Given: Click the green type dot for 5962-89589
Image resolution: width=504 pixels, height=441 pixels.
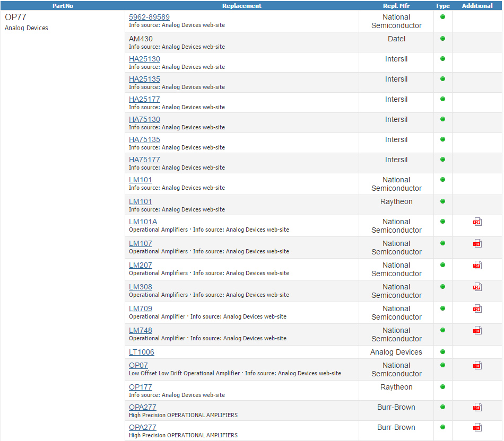Looking at the screenshot, I should pos(442,17).
